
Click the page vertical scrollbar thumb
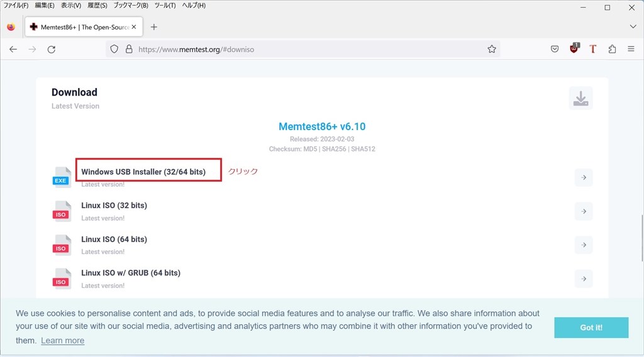tap(642, 237)
